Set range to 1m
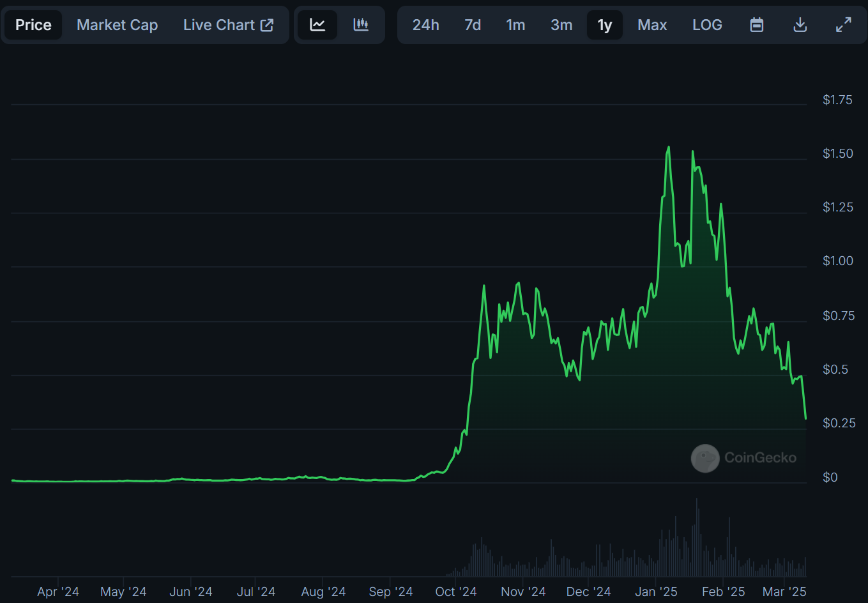 tap(515, 25)
